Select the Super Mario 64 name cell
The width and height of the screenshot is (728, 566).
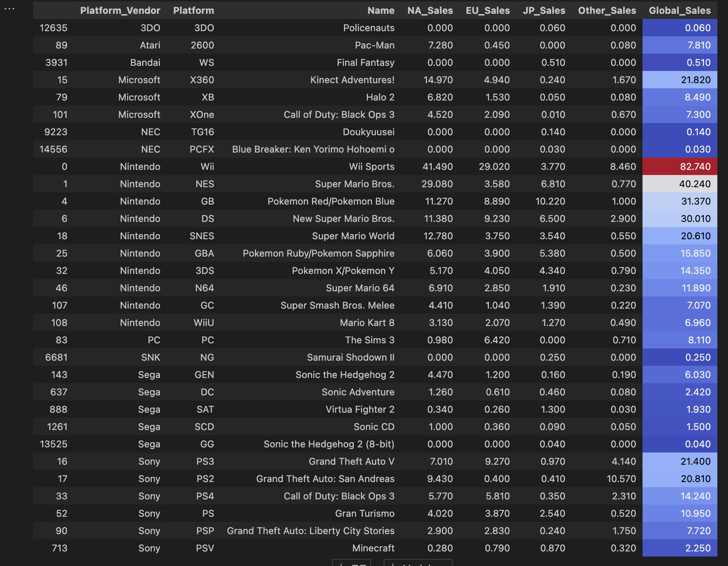pos(360,288)
